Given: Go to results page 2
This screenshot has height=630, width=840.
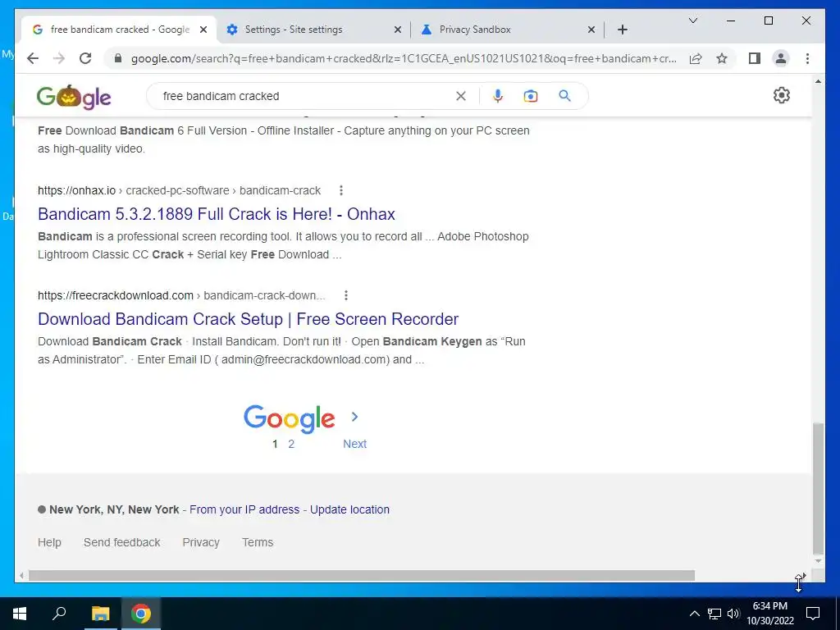Looking at the screenshot, I should 291,444.
